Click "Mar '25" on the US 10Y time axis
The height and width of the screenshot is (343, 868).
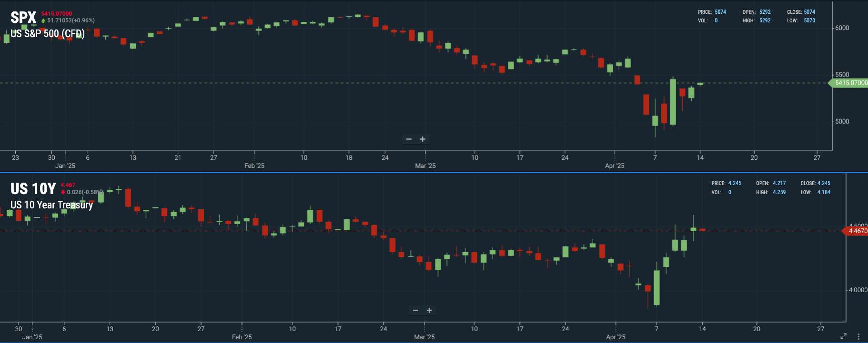click(x=424, y=337)
